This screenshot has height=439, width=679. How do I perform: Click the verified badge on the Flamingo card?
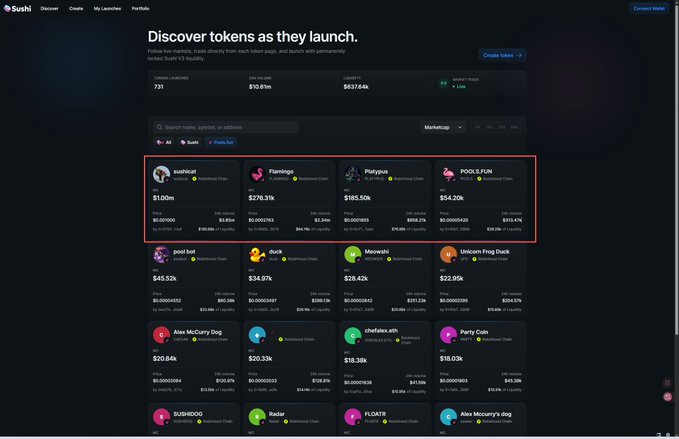coord(295,179)
